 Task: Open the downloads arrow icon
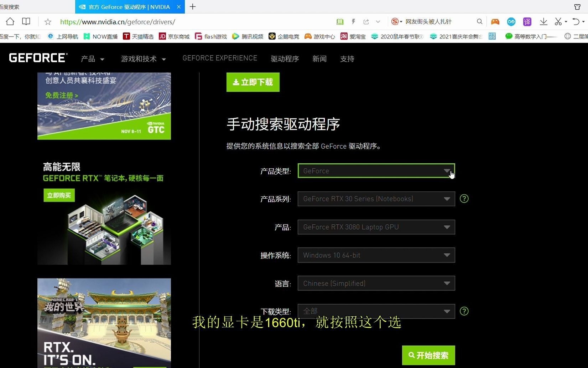coord(543,22)
